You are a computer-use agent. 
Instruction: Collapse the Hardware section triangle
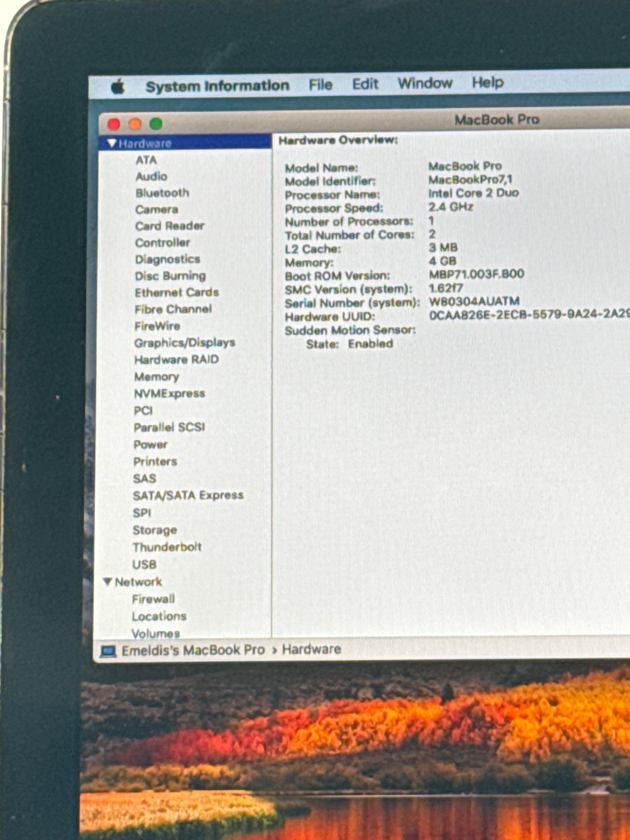(x=111, y=143)
